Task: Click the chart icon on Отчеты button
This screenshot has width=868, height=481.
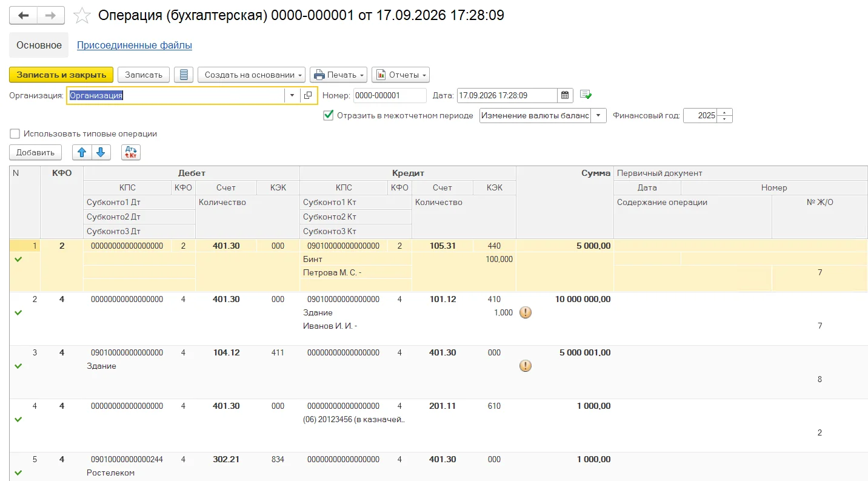Action: [x=381, y=75]
